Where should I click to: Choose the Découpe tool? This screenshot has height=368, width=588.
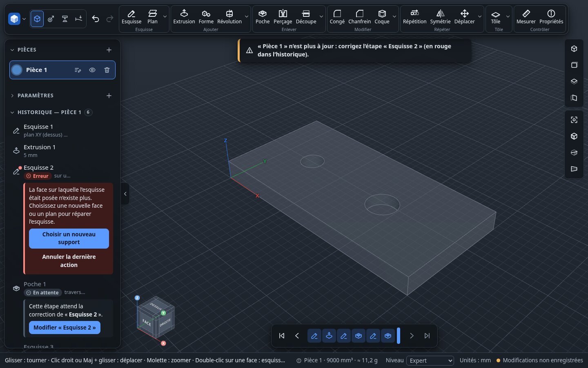pyautogui.click(x=306, y=17)
